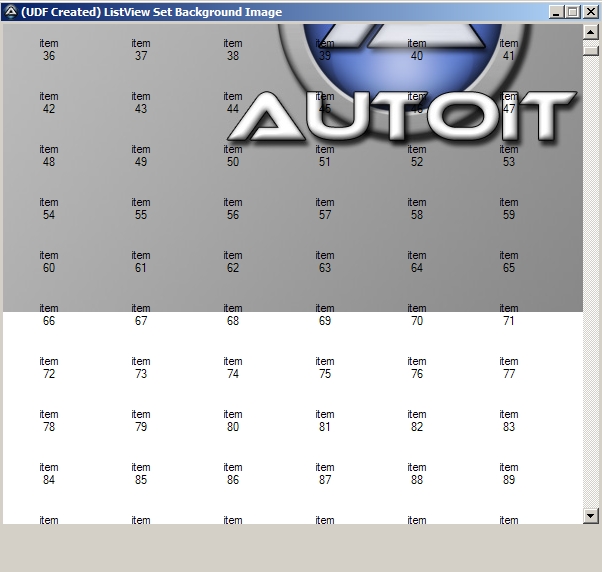Maximize the ListView window

pos(573,12)
